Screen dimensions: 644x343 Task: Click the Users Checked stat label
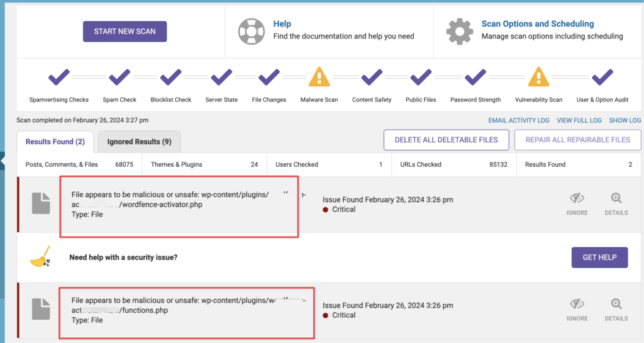pyautogui.click(x=297, y=165)
